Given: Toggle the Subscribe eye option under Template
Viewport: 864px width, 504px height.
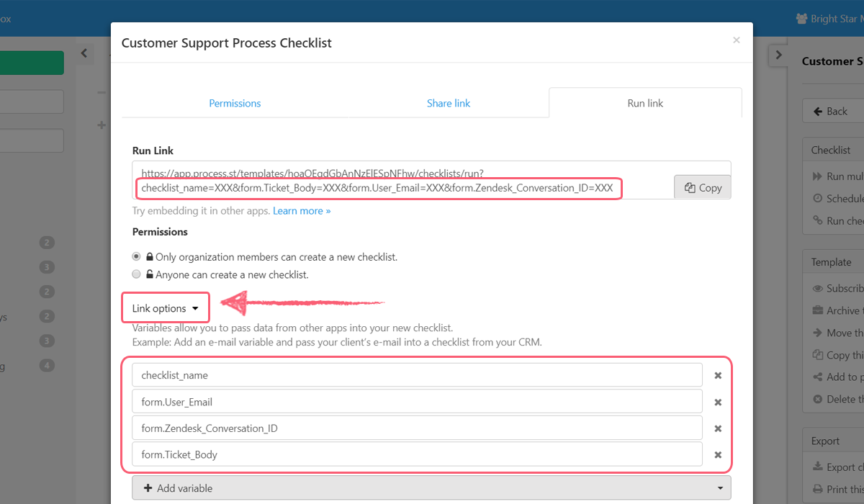Looking at the screenshot, I should click(x=817, y=288).
